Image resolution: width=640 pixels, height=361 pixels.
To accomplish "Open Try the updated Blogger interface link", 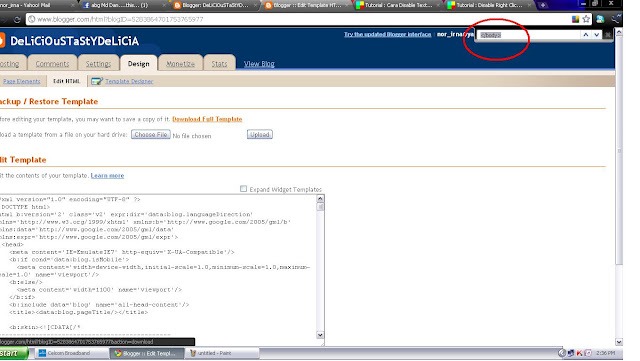I will point(387,34).
